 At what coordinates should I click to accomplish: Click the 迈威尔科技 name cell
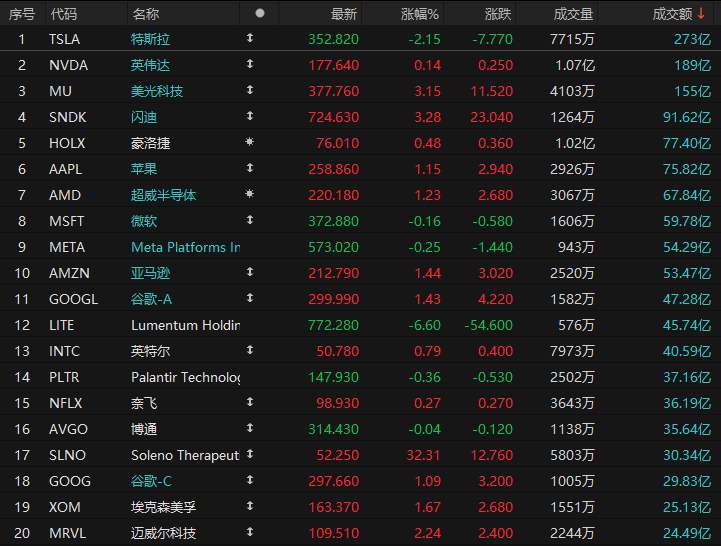click(x=163, y=533)
